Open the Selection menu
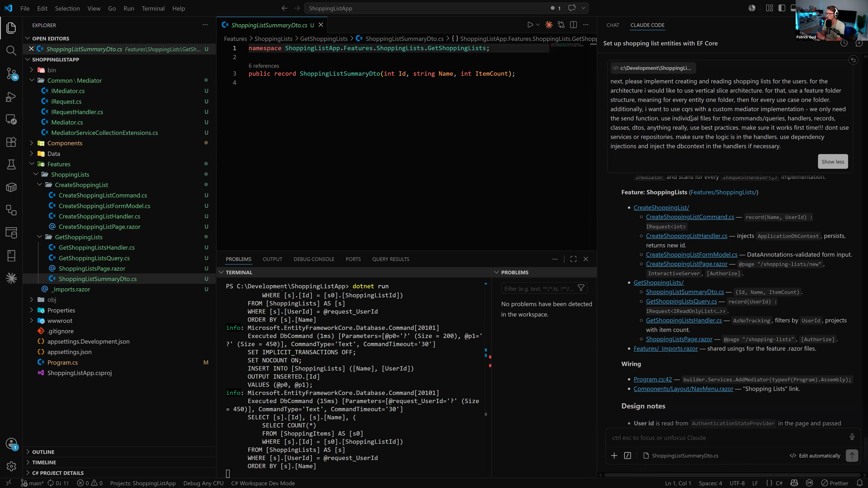Viewport: 868px width, 488px height. click(67, 8)
